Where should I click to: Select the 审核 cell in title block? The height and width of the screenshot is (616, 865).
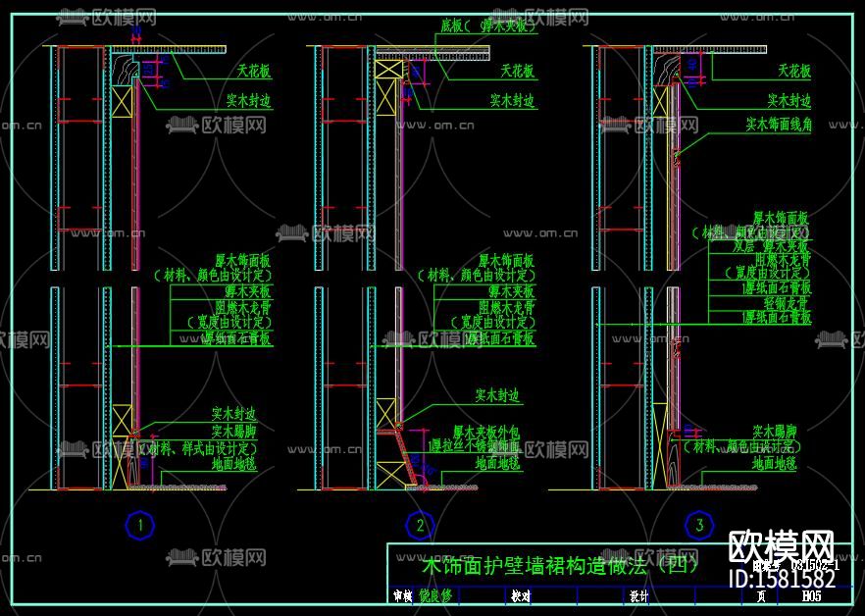pyautogui.click(x=402, y=596)
